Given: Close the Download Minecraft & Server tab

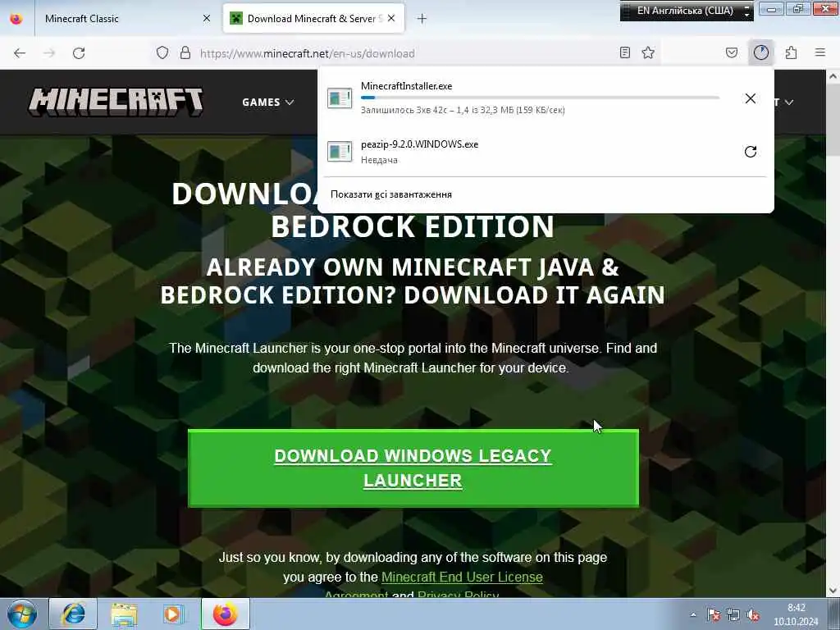Looking at the screenshot, I should [x=391, y=18].
